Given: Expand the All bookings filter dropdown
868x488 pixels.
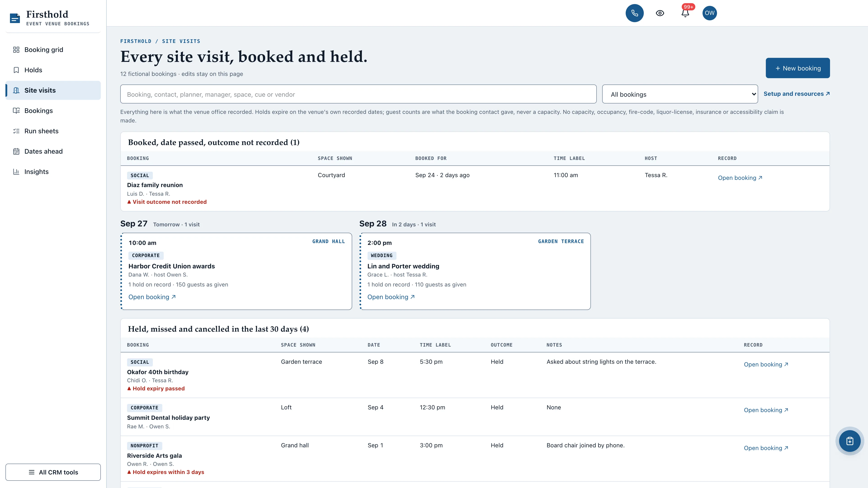Looking at the screenshot, I should click(680, 94).
